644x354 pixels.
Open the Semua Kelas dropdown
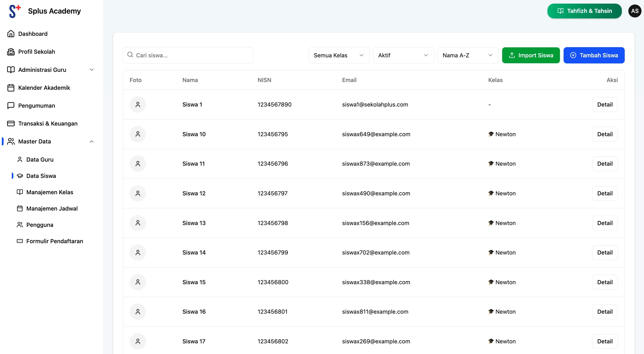tap(339, 55)
